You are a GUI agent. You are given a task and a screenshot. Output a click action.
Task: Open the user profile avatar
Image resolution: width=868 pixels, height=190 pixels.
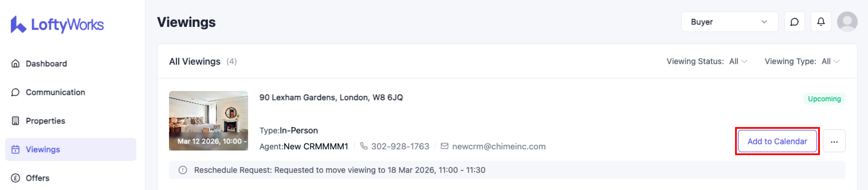[847, 22]
